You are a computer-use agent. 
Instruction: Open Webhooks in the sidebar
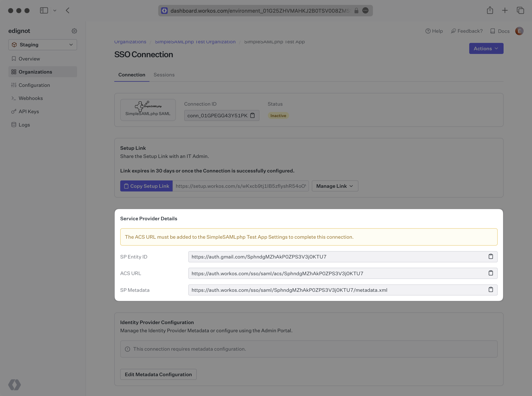coord(31,98)
